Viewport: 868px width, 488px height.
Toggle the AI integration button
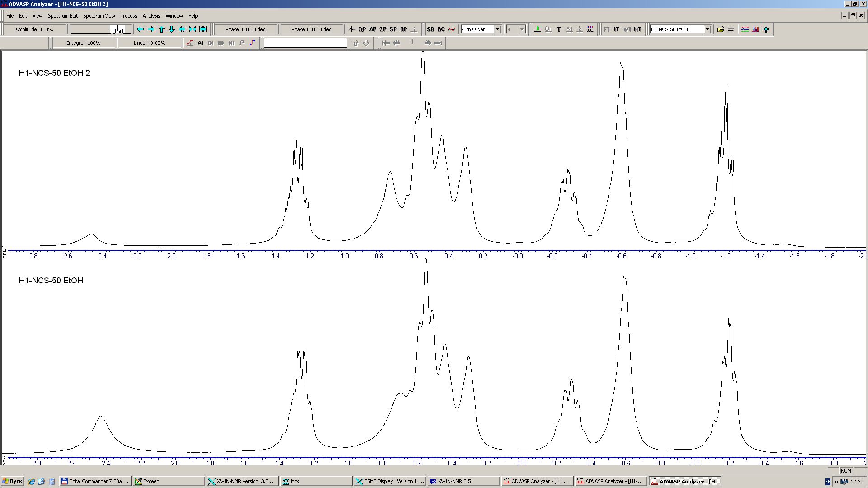coord(200,43)
